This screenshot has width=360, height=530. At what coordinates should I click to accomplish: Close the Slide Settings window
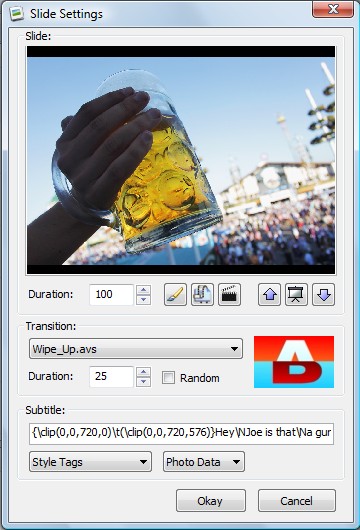click(x=333, y=9)
